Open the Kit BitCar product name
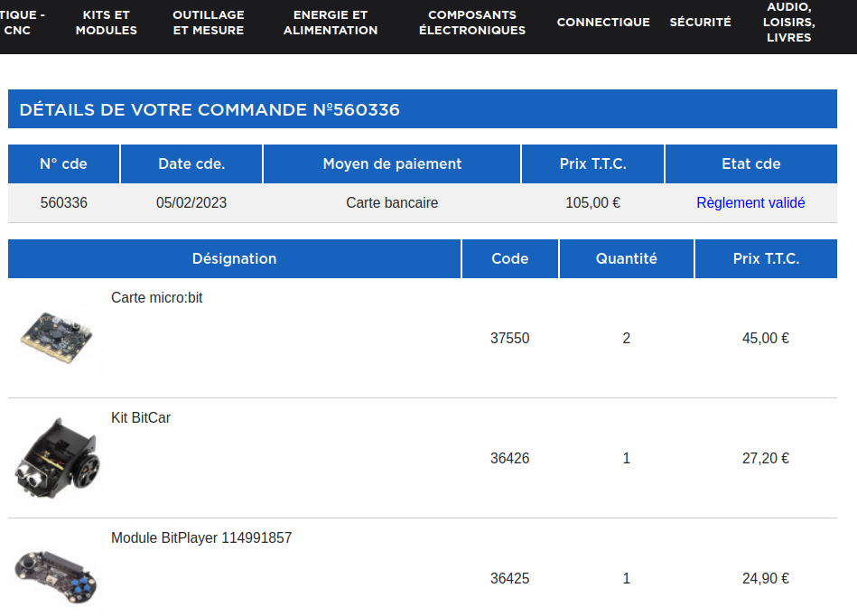Image resolution: width=857 pixels, height=616 pixels. click(141, 417)
